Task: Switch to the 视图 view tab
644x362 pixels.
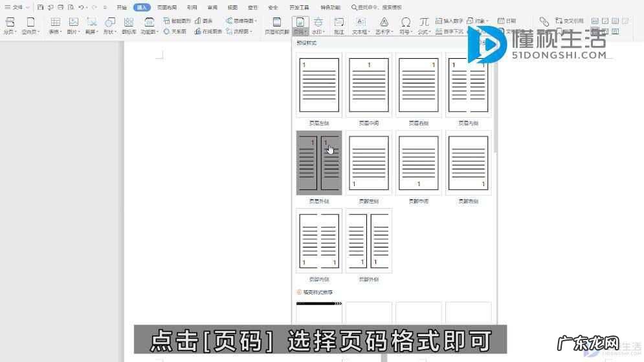Action: click(x=232, y=7)
